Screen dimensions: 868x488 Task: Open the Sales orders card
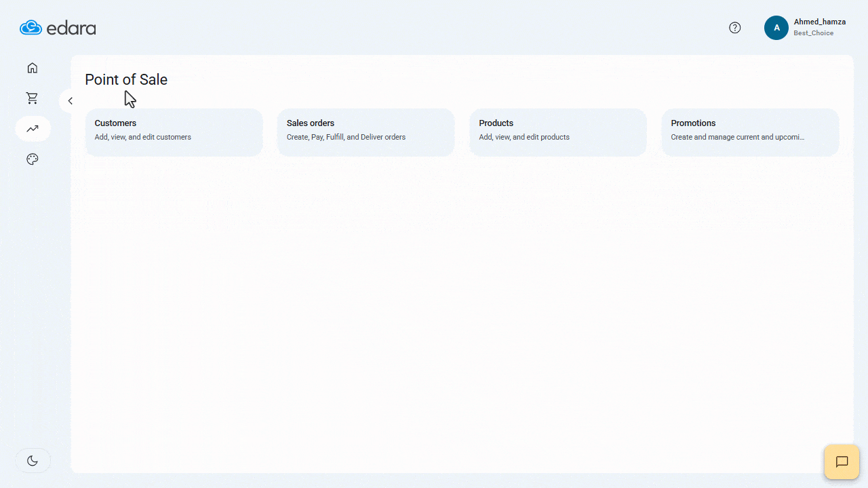click(x=366, y=132)
